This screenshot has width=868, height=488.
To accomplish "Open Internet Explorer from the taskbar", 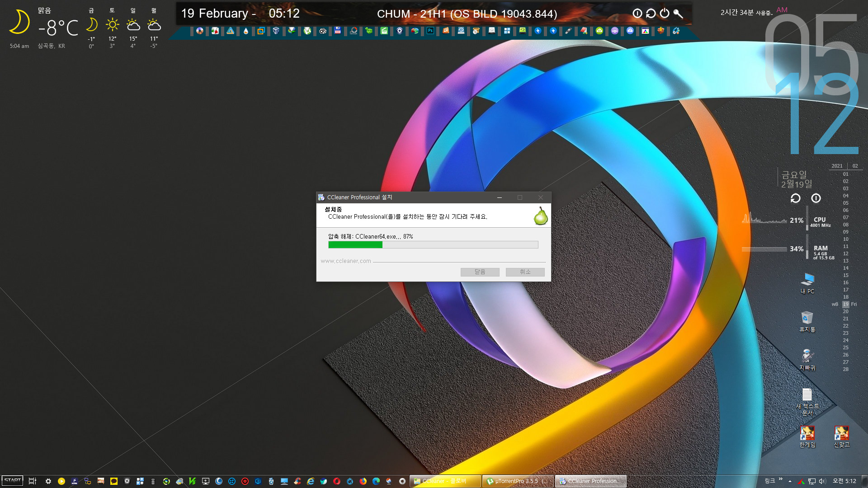I will pos(311,481).
